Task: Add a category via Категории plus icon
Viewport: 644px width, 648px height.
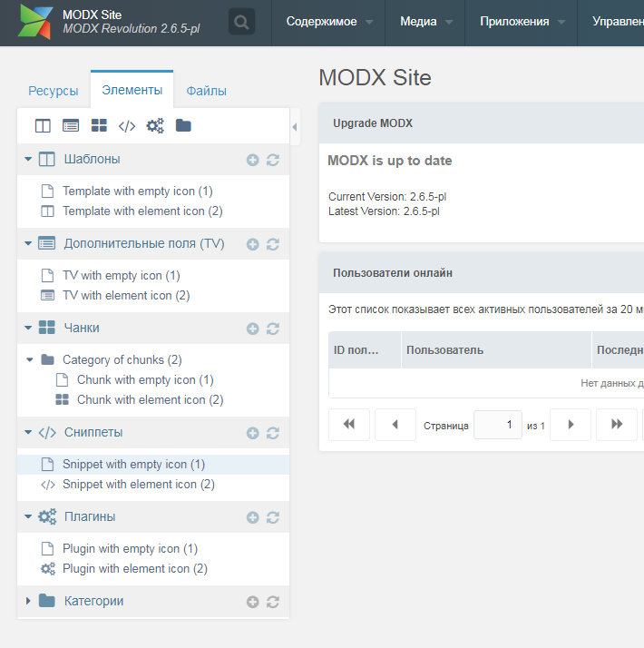Action: (x=253, y=602)
